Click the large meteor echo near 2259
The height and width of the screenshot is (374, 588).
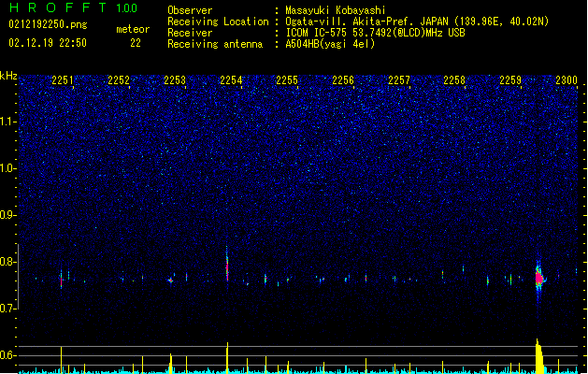(x=539, y=279)
